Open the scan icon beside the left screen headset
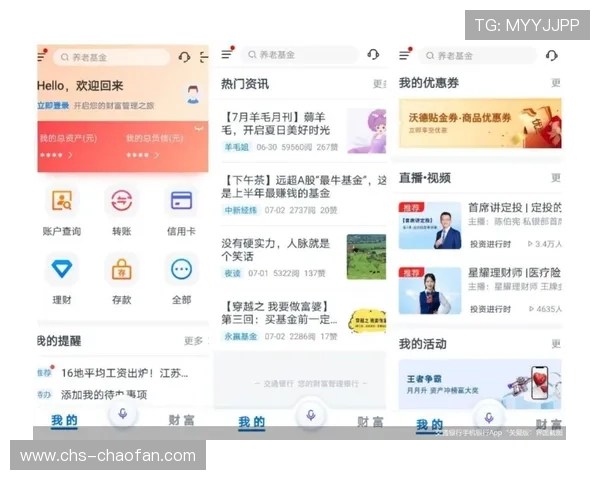 204,57
